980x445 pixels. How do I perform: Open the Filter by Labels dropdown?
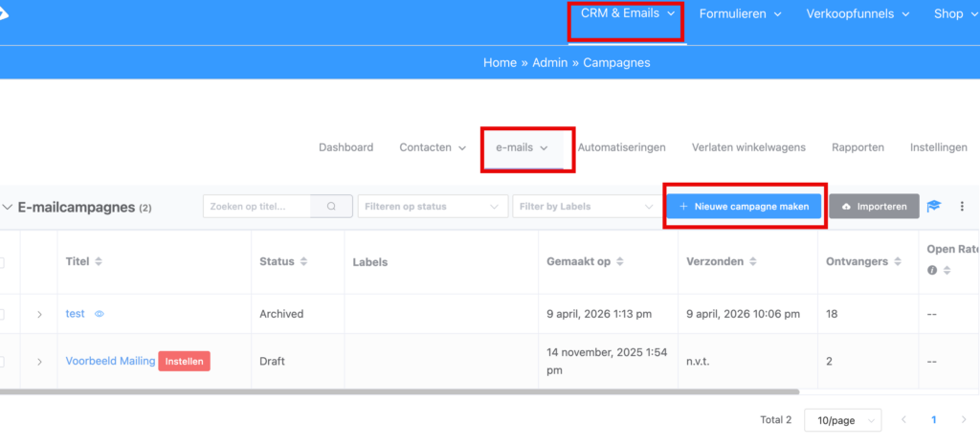tap(584, 206)
